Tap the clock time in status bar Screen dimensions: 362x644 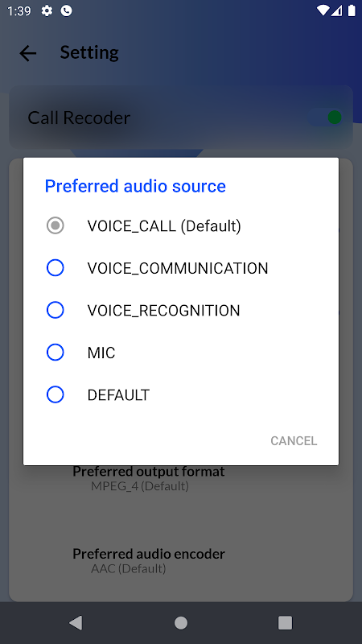point(19,10)
